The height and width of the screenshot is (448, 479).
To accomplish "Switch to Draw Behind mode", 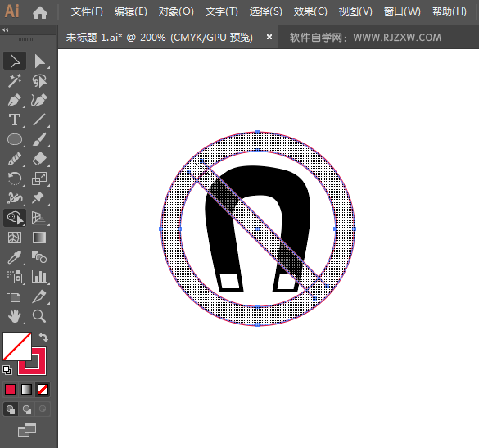I will pyautogui.click(x=27, y=410).
